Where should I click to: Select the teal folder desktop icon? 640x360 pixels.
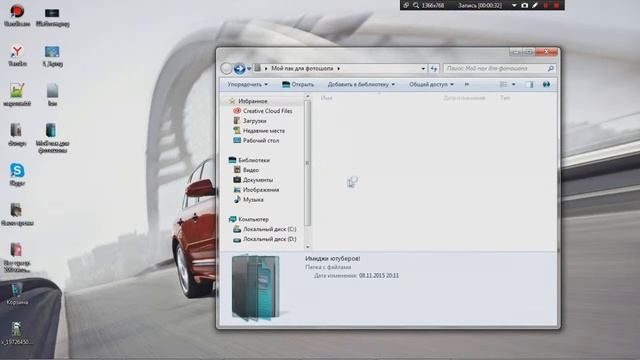tap(52, 138)
